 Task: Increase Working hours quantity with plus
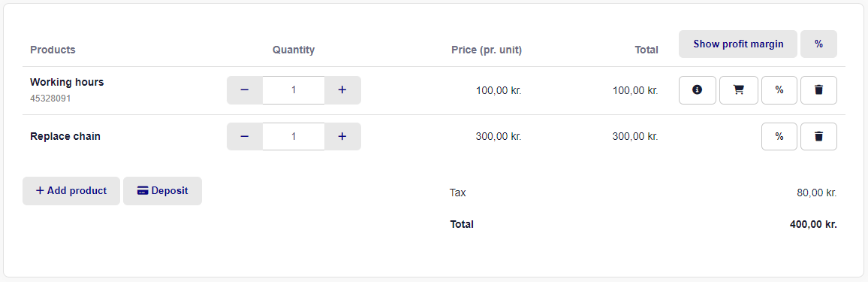coord(342,89)
